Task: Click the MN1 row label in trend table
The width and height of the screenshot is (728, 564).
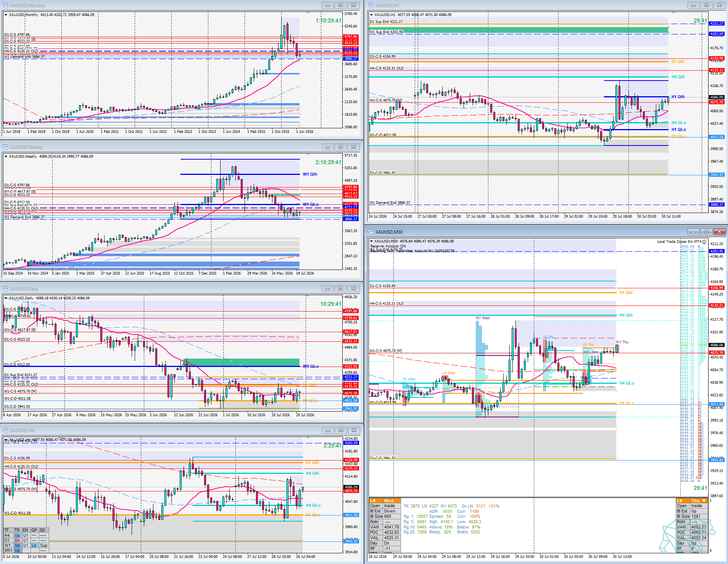Action: click(8, 551)
